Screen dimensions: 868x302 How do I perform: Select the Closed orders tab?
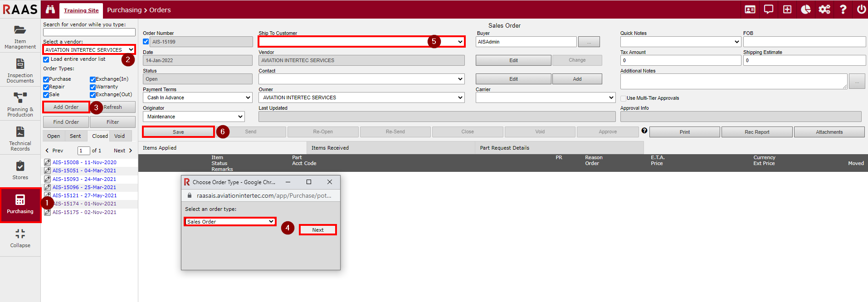100,136
